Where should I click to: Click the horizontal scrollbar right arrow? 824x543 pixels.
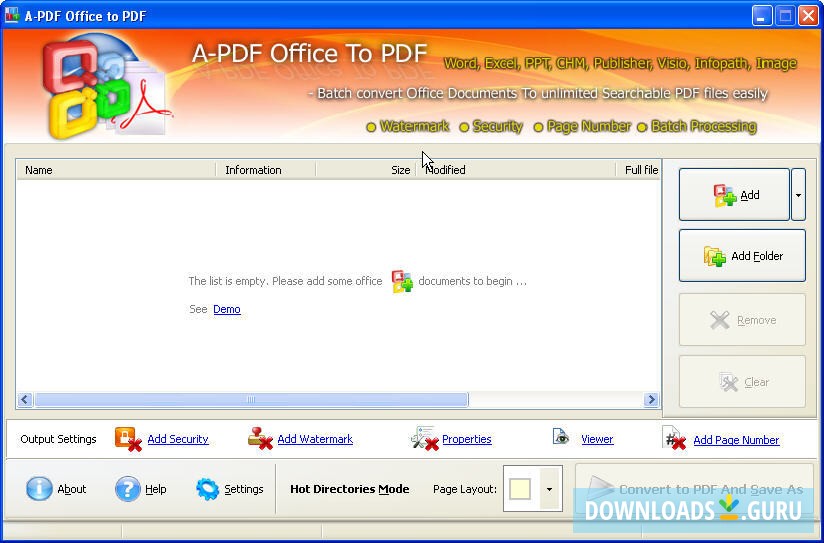[651, 399]
